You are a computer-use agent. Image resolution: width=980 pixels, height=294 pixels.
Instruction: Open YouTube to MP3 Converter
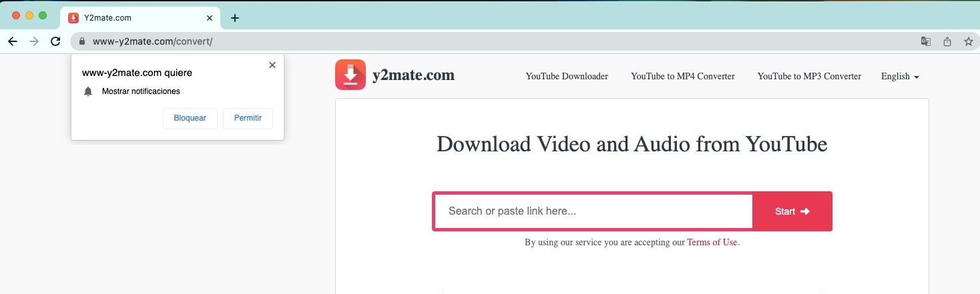809,77
